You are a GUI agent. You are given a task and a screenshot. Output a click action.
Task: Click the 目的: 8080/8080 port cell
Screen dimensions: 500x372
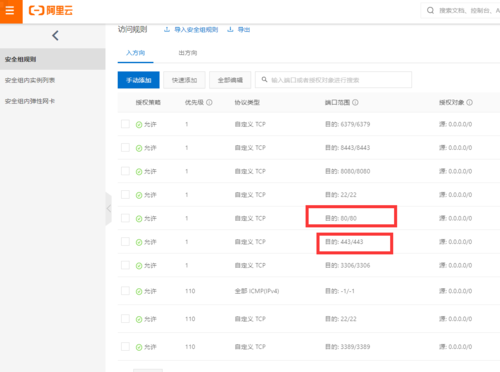coord(348,171)
